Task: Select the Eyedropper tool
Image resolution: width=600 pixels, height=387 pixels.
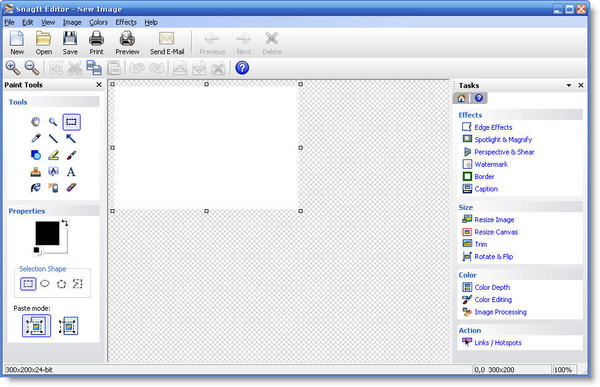Action: [x=35, y=138]
